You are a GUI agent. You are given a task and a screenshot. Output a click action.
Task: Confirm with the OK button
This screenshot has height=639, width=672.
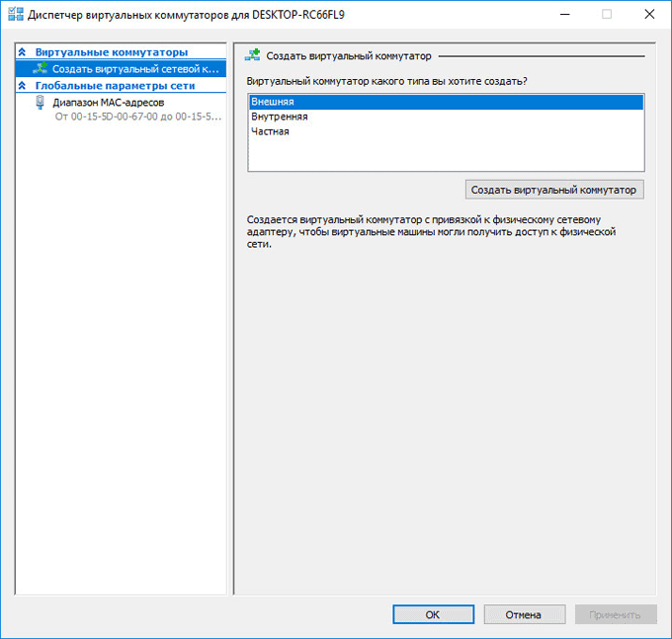(x=433, y=614)
